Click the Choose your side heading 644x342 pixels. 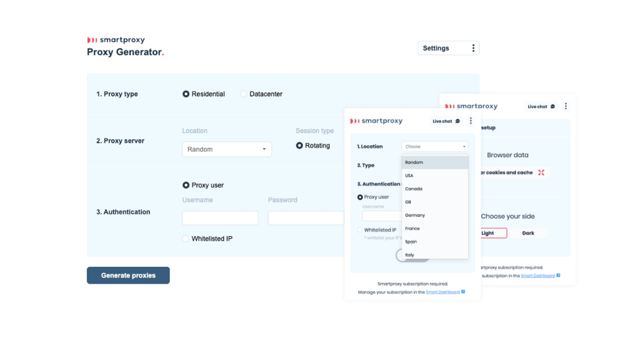[508, 216]
